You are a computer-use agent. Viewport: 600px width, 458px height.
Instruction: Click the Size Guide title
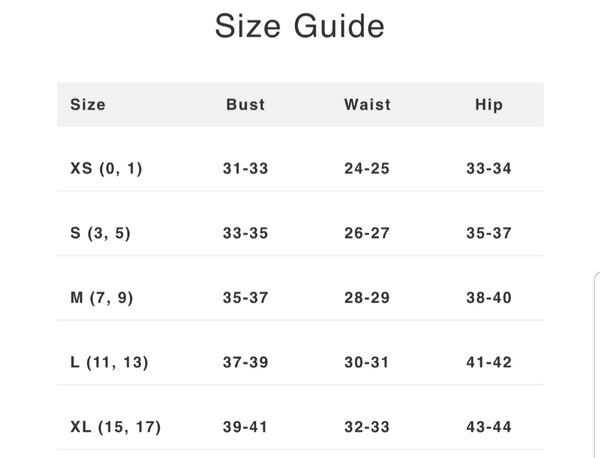(x=300, y=26)
